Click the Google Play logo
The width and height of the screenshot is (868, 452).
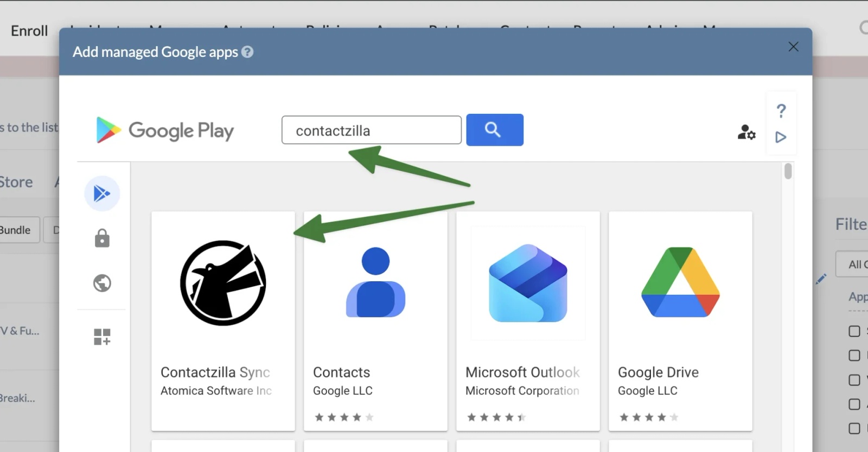pyautogui.click(x=165, y=130)
